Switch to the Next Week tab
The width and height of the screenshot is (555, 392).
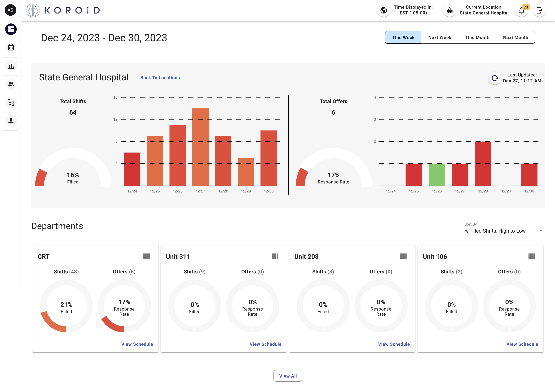[440, 37]
